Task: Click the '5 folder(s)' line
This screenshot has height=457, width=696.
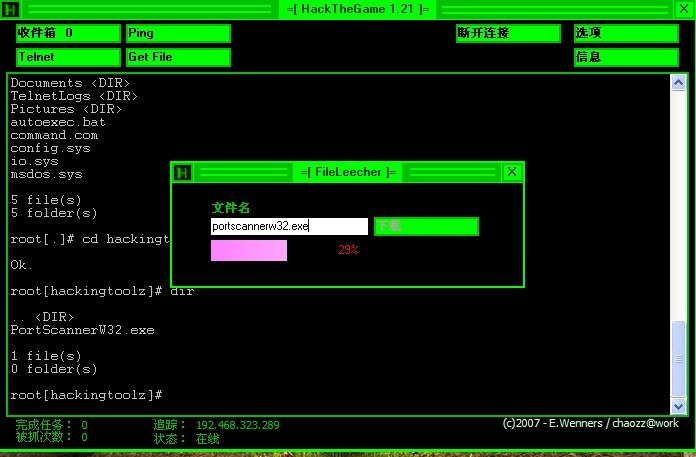Action: [54, 213]
